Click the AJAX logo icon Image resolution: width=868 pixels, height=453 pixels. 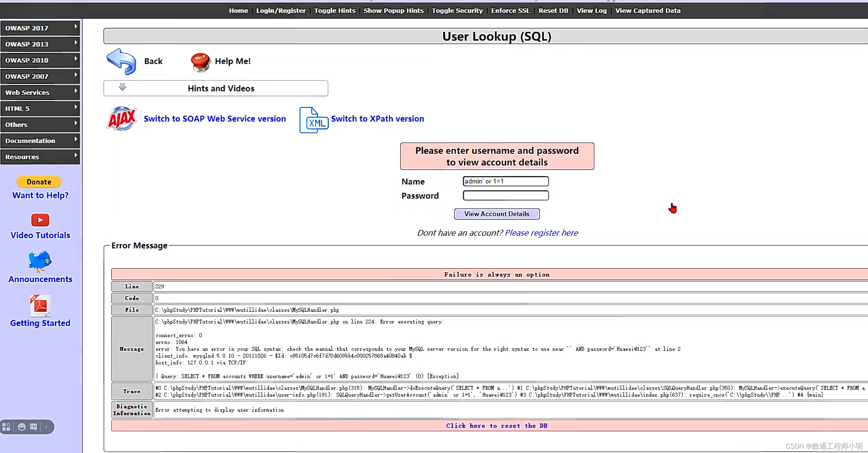(x=122, y=119)
